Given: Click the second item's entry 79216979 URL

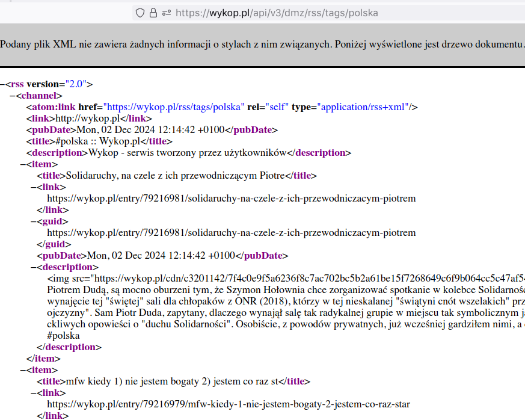Looking at the screenshot, I should (x=229, y=404).
